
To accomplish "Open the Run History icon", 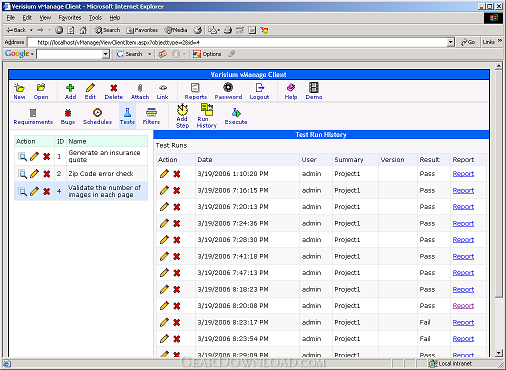I will point(207,109).
